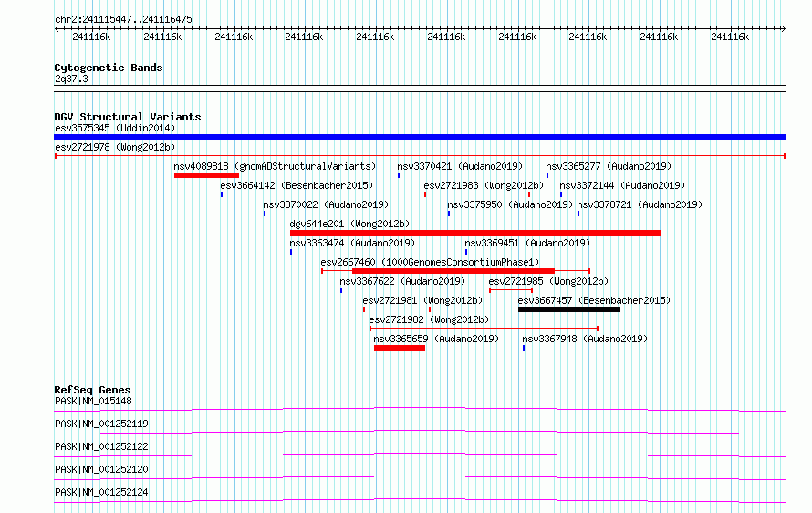Click small blue nsv3370022 marker

[265, 214]
